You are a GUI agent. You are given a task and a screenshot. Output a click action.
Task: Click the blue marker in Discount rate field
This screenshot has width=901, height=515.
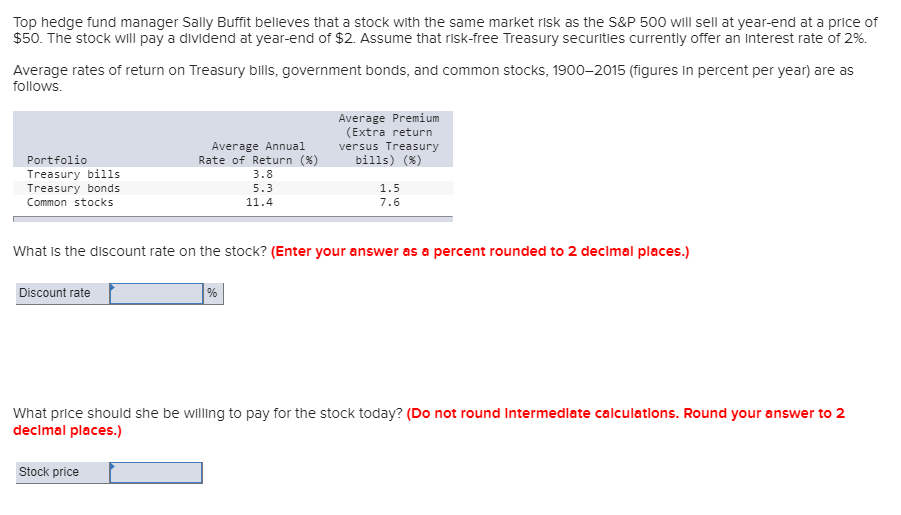coord(114,287)
